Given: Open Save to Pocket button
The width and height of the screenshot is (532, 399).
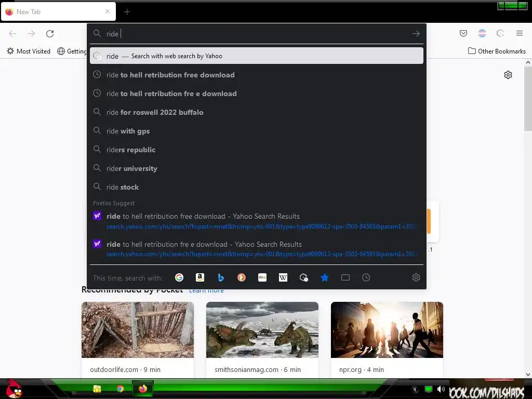Looking at the screenshot, I should point(463,33).
